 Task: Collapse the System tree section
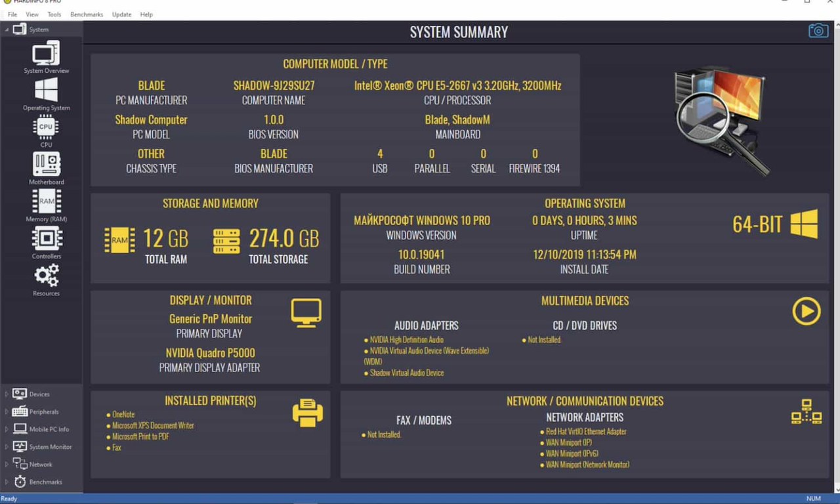(x=7, y=30)
